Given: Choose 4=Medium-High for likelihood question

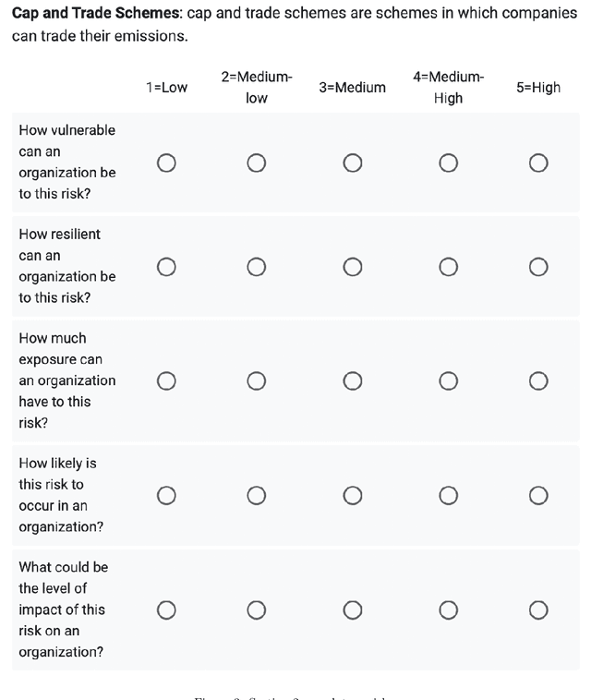Looking at the screenshot, I should [448, 496].
